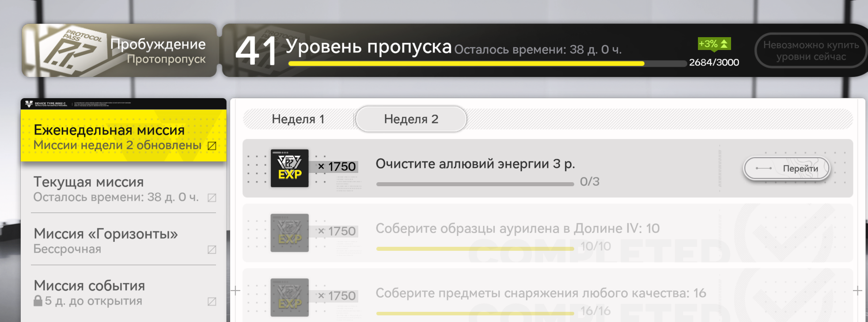Click the 0/3 alluvium mission progress bar
The height and width of the screenshot is (322, 868).
475,184
